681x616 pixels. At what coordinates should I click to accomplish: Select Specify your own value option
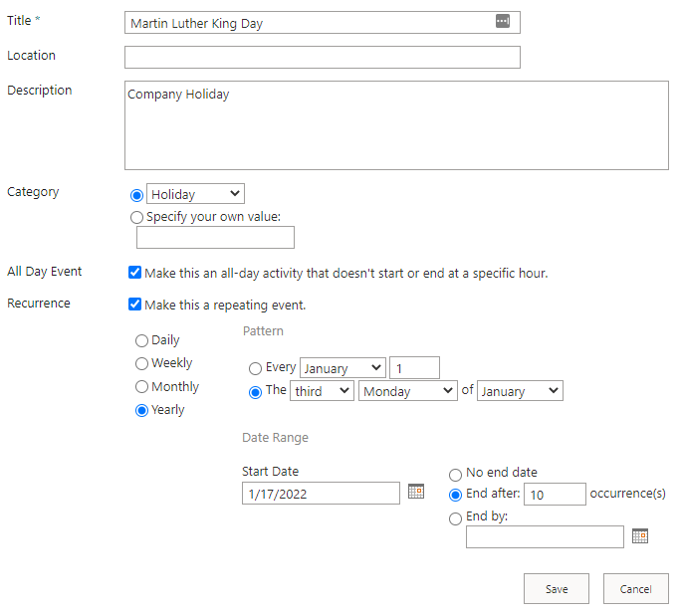(137, 217)
